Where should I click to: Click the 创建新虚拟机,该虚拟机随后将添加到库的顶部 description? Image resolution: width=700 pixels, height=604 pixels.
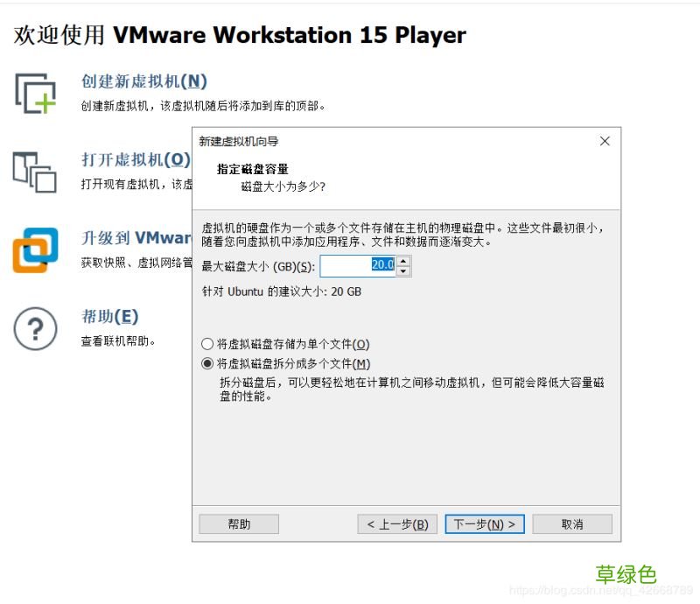(203, 106)
